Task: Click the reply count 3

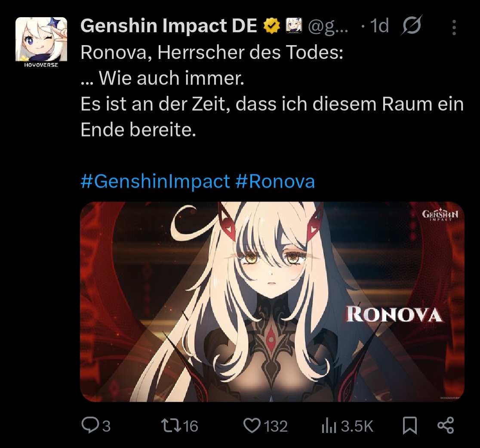Action: pos(106,426)
